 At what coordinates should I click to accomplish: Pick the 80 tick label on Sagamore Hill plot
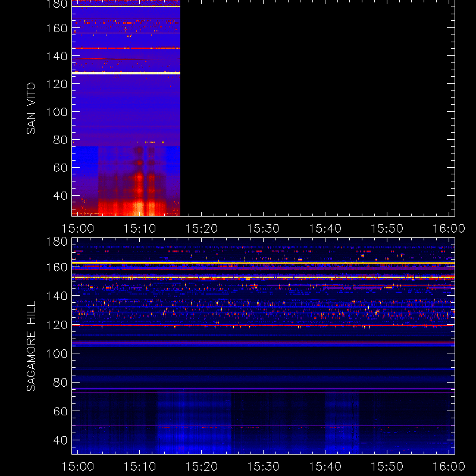[x=60, y=383]
